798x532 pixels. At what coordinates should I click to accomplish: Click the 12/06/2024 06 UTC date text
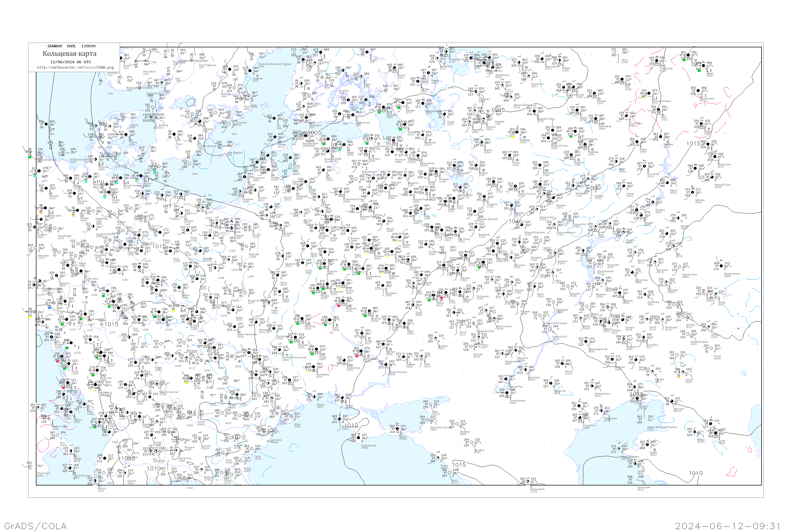coord(70,62)
